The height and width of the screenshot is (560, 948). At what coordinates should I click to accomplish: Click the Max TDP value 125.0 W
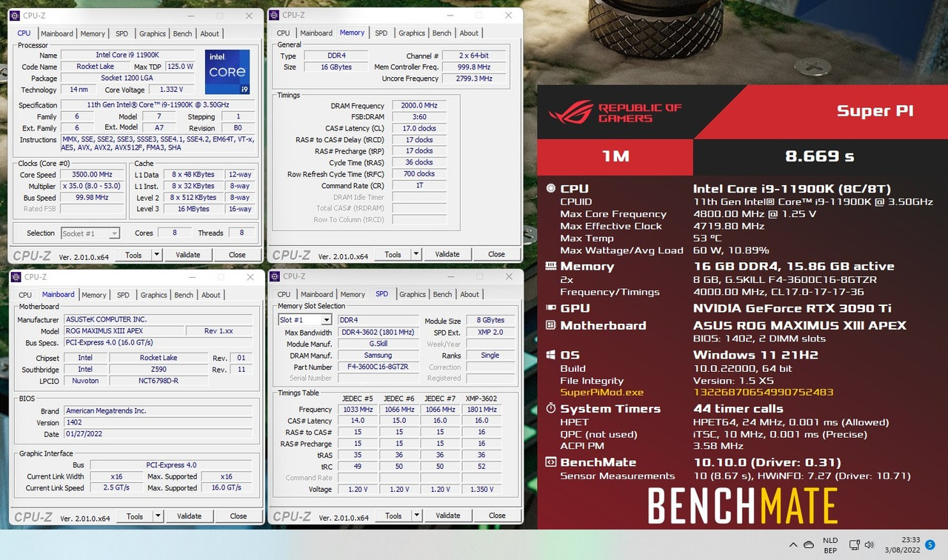tap(180, 67)
